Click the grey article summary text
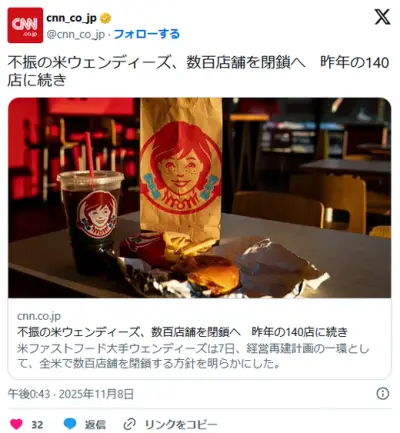Image resolution: width=400 pixels, height=433 pixels. pyautogui.click(x=193, y=356)
